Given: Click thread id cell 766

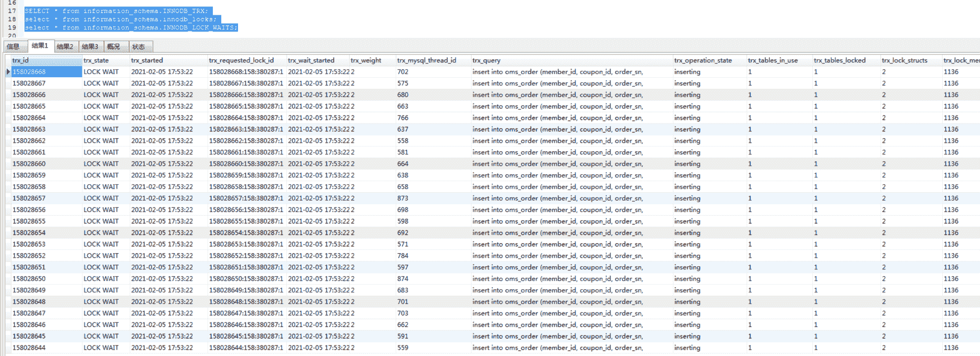Looking at the screenshot, I should pos(434,118).
